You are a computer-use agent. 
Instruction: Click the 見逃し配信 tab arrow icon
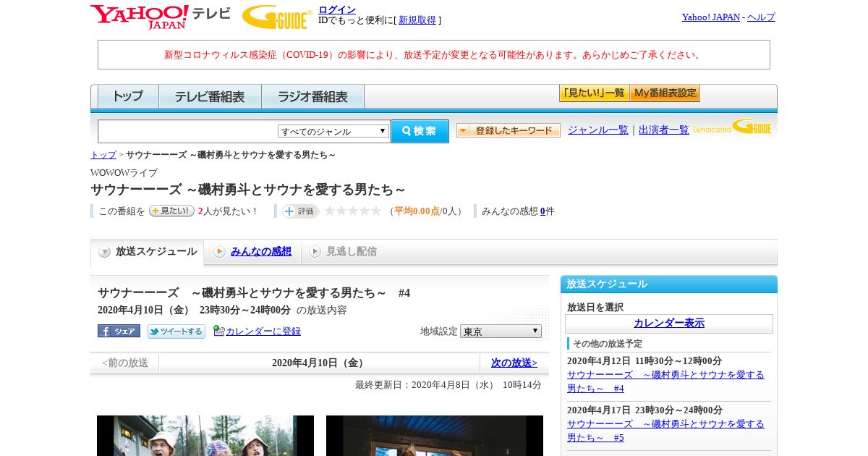coord(315,252)
